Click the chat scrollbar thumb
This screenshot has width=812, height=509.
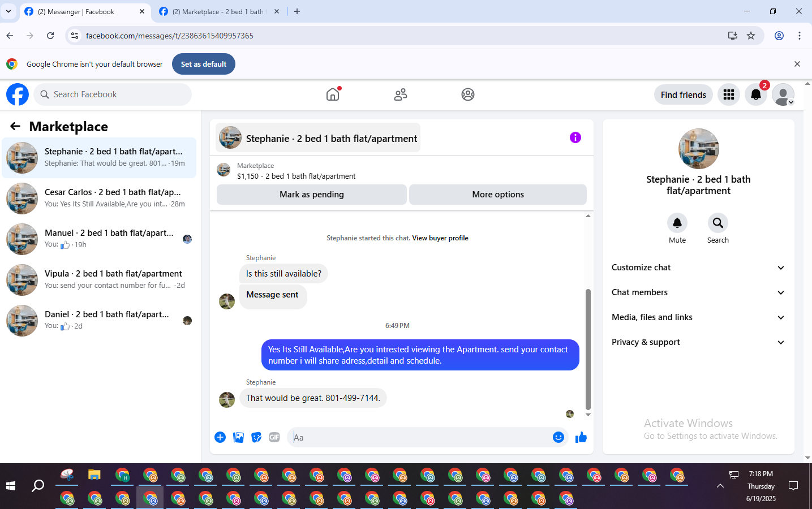click(588, 350)
